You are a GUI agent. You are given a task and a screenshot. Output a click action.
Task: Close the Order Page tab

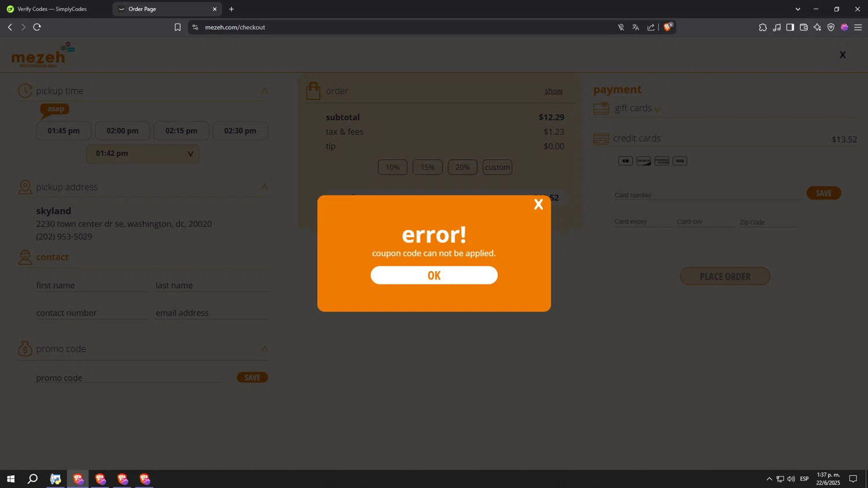215,9
